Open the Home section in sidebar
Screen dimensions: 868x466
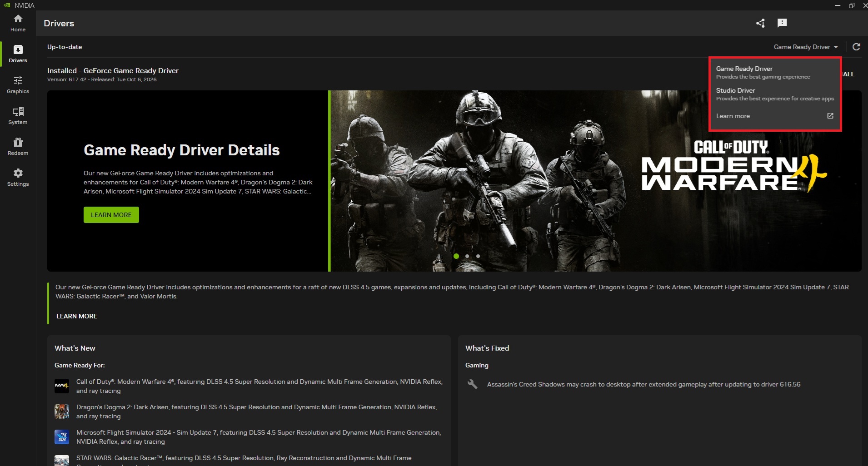coord(18,23)
